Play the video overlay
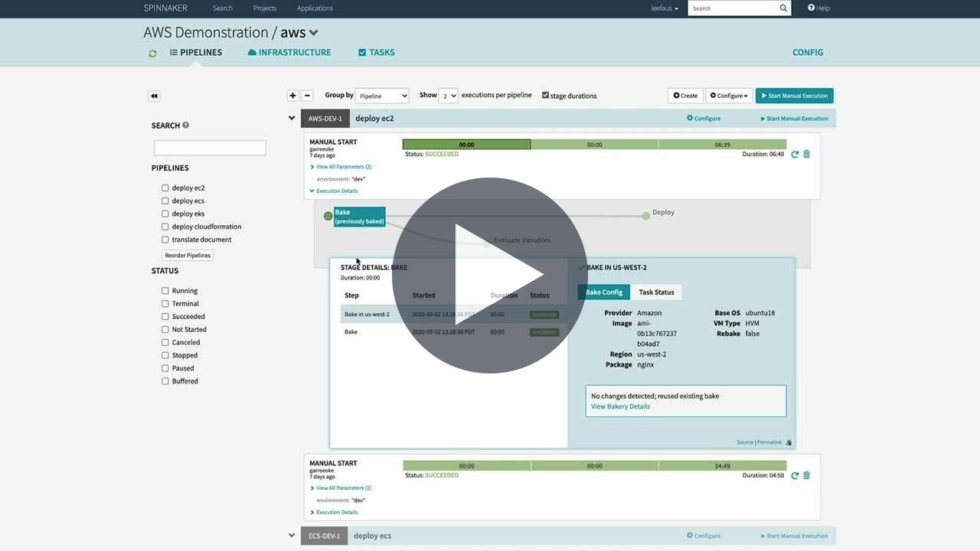The image size is (980, 551). [490, 275]
